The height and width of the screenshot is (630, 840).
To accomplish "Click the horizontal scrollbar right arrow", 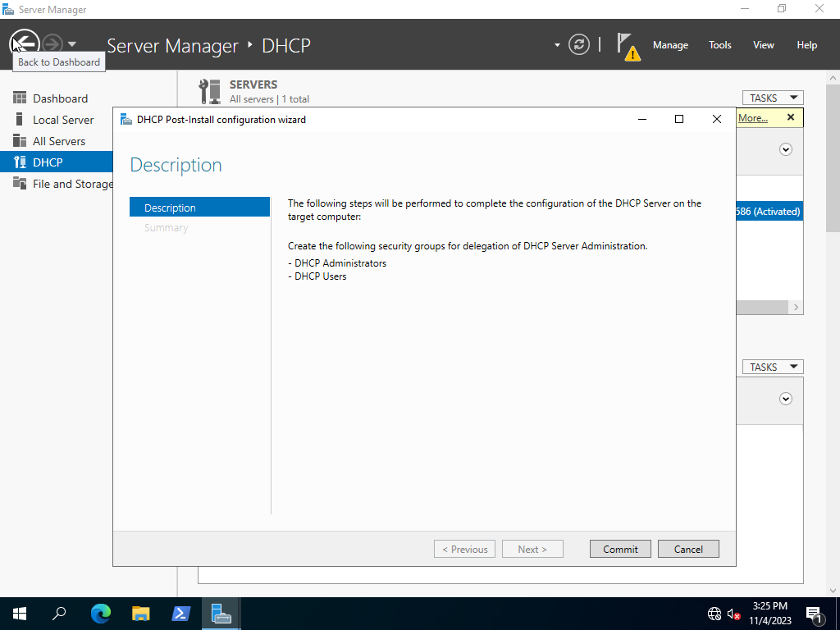I will (x=796, y=307).
